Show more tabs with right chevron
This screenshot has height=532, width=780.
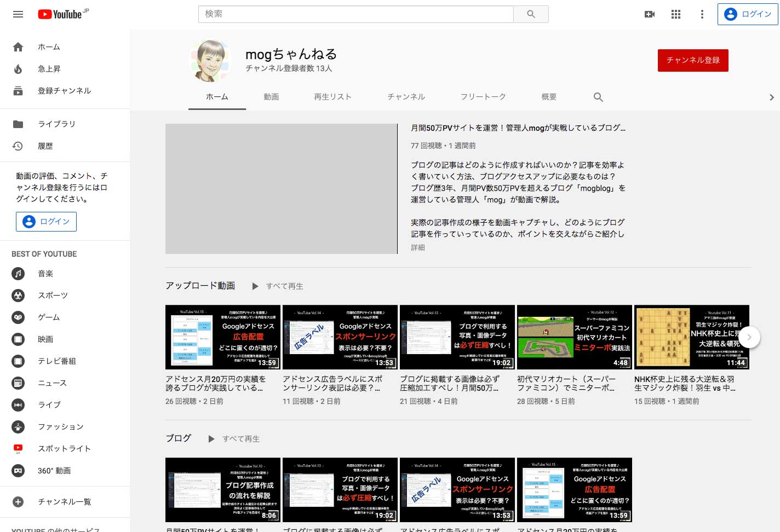(x=771, y=97)
